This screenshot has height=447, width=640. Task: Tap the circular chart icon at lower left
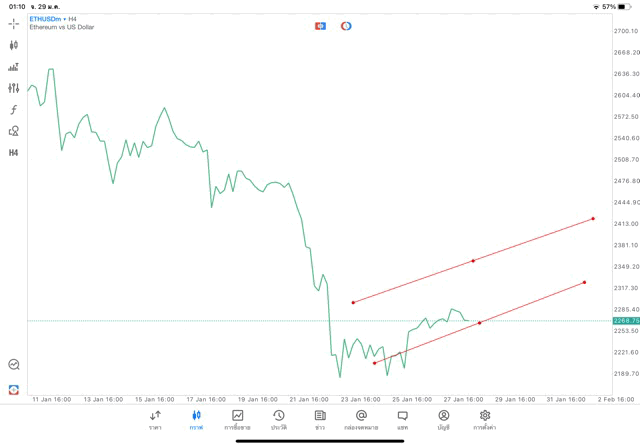coord(14,365)
